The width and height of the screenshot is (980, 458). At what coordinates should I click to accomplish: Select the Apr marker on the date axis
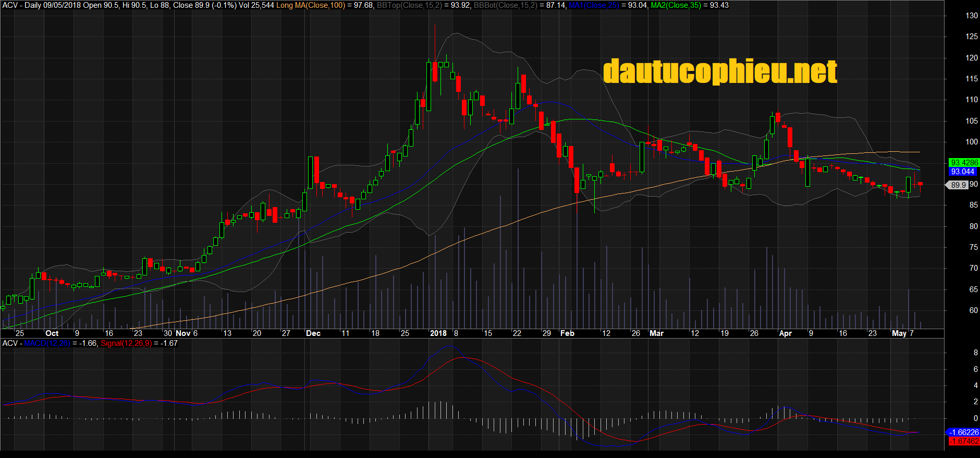[785, 333]
